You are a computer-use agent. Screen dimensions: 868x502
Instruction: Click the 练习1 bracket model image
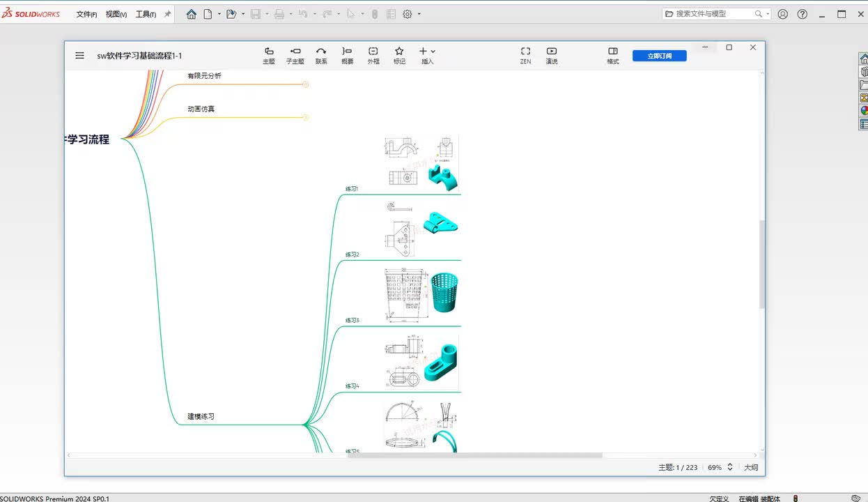tap(421, 164)
